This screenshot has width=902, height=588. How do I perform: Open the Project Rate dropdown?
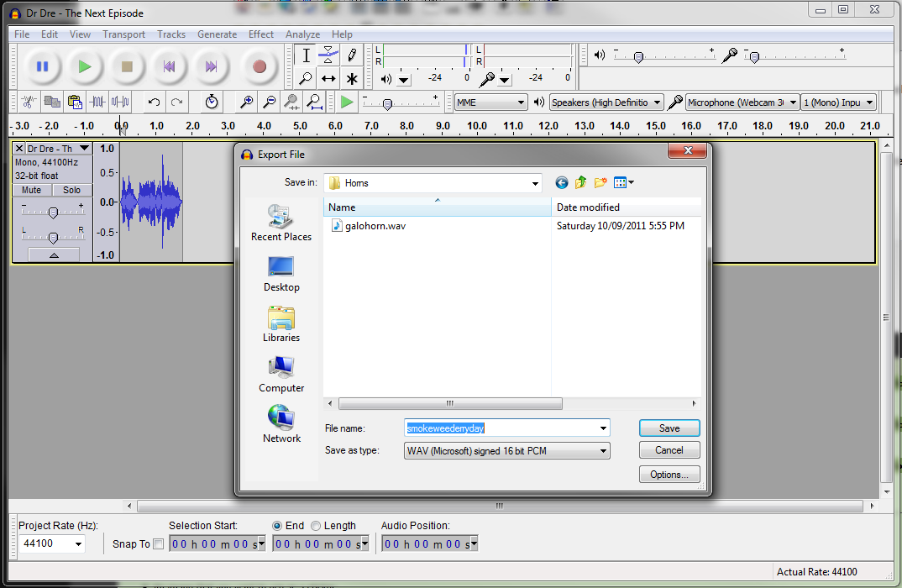[x=78, y=543]
